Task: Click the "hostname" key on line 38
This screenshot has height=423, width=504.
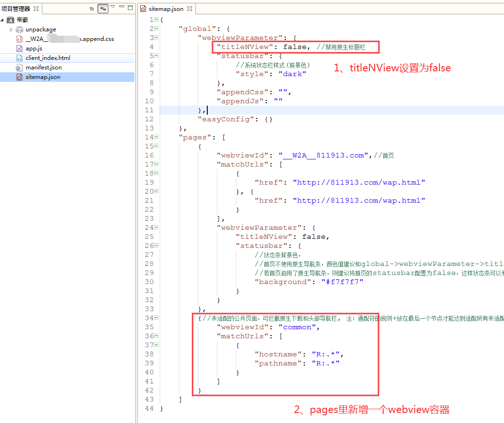Action: [x=278, y=354]
